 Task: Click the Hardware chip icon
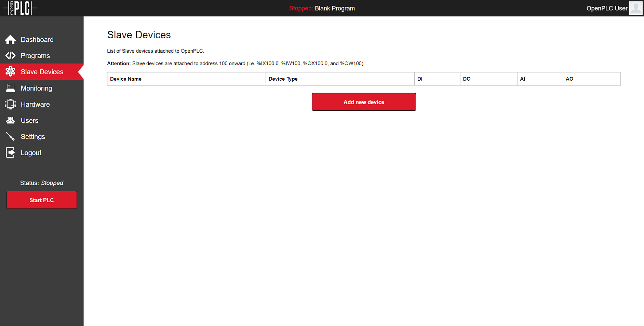10,104
